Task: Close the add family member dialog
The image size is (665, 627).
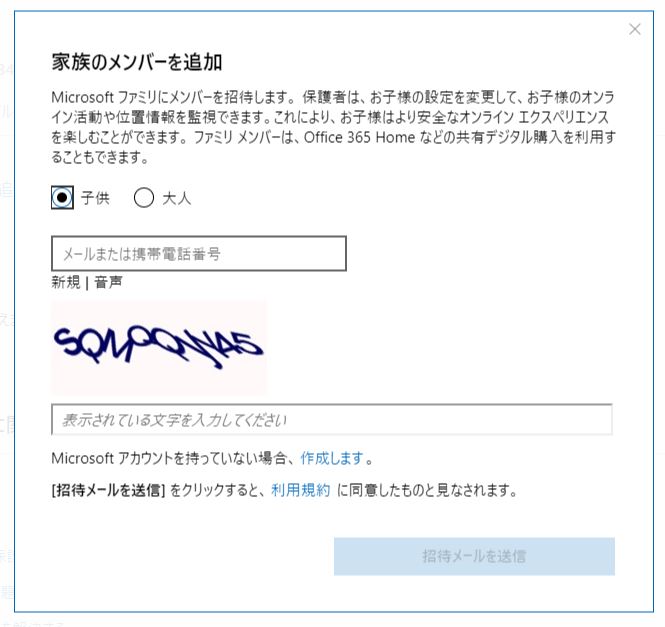Action: pos(635,30)
